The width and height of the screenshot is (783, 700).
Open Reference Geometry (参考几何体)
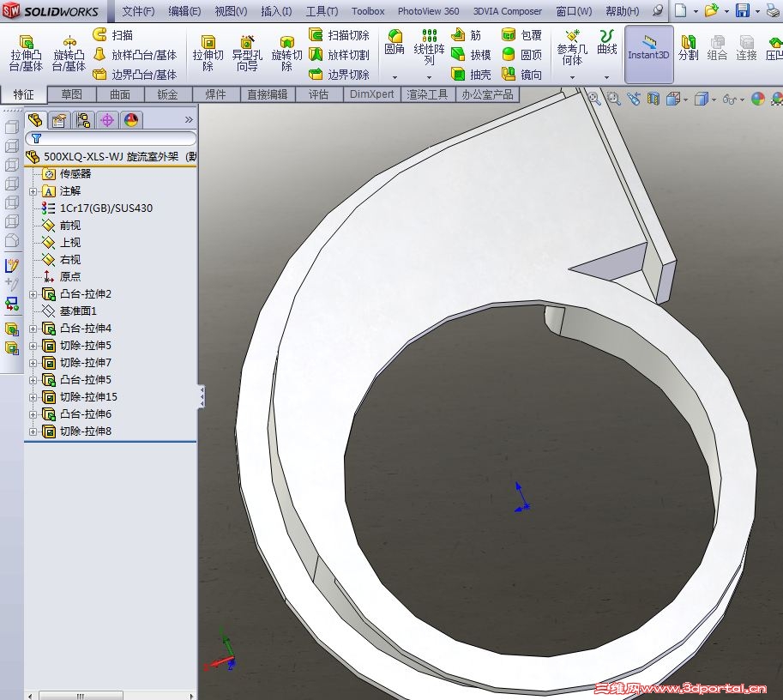coord(572,47)
